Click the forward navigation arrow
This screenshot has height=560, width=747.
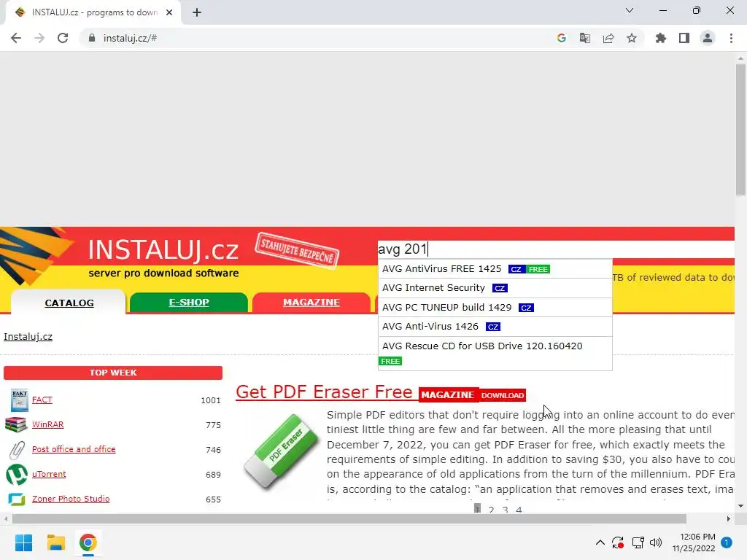(39, 38)
